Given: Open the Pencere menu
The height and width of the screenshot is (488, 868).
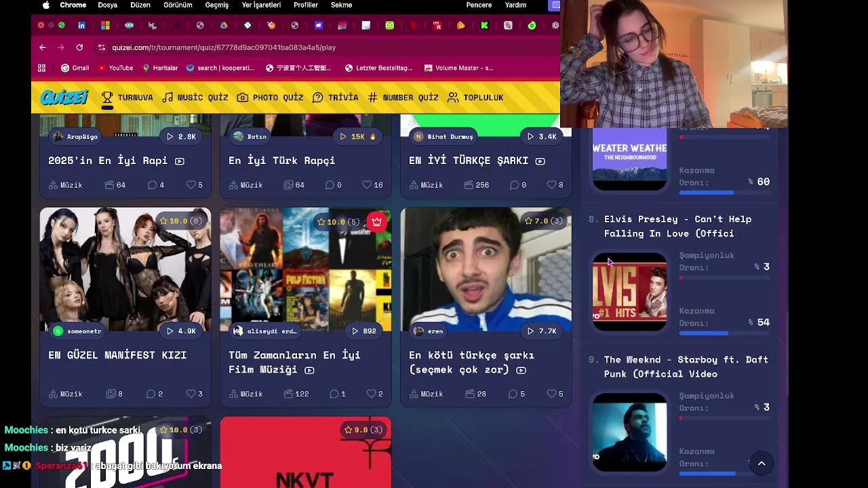Looking at the screenshot, I should click(x=479, y=5).
